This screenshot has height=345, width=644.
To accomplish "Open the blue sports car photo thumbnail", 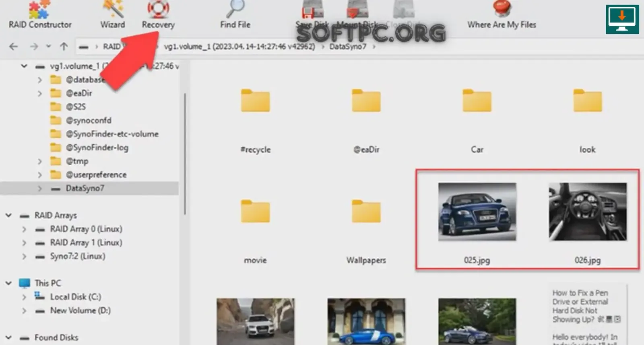I will pyautogui.click(x=366, y=321).
